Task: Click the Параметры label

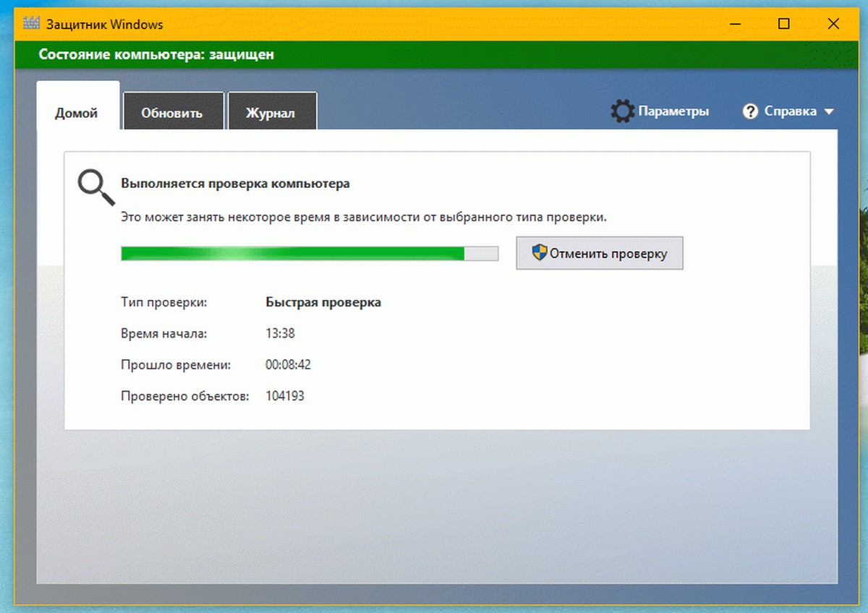Action: [x=673, y=111]
